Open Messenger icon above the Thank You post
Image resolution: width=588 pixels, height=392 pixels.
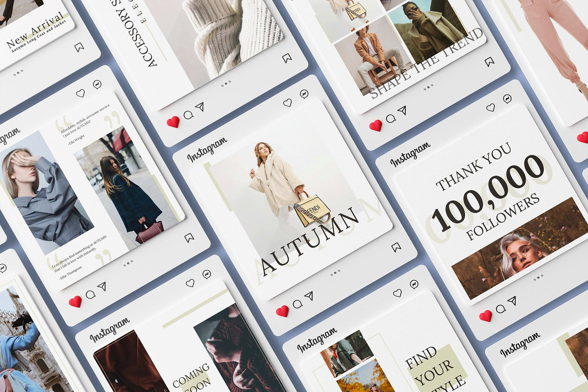pyautogui.click(x=507, y=98)
